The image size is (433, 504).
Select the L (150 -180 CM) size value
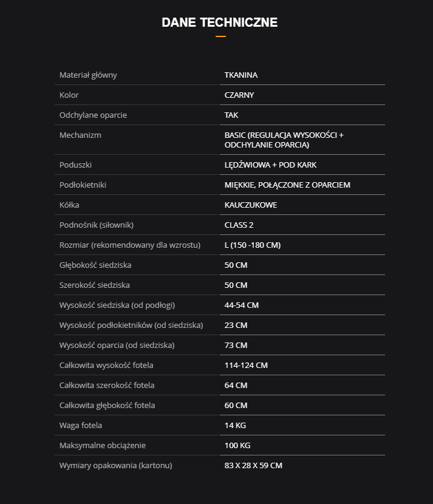tap(253, 245)
